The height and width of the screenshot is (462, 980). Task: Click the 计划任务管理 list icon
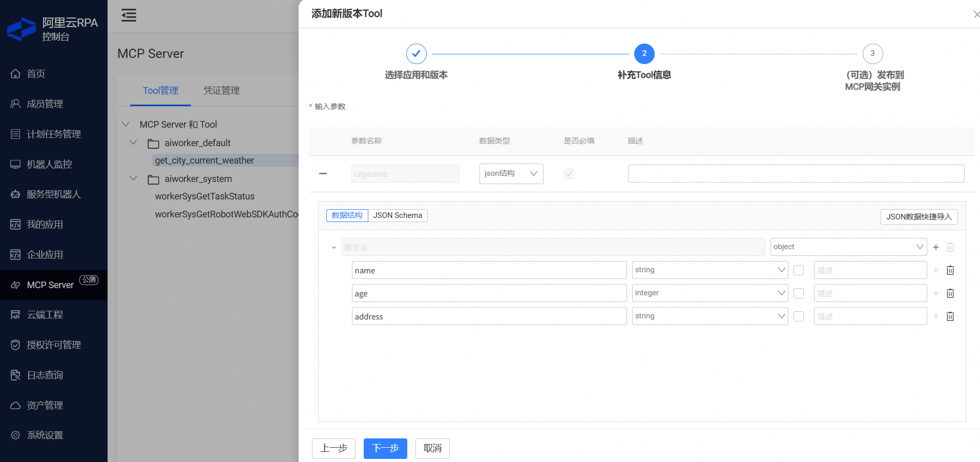click(15, 134)
